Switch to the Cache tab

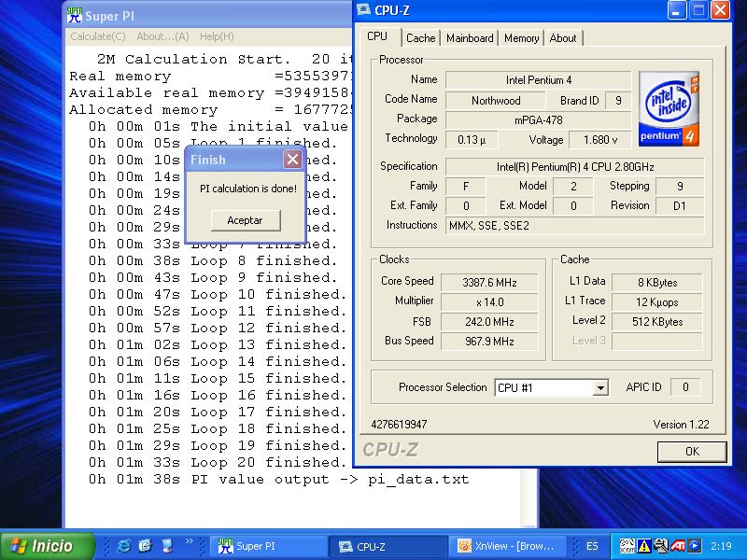click(420, 38)
